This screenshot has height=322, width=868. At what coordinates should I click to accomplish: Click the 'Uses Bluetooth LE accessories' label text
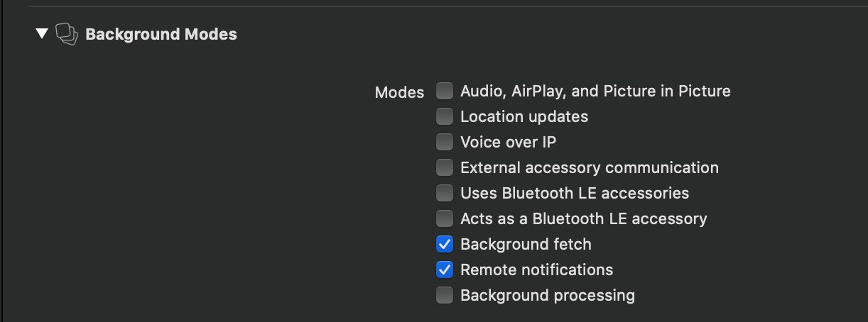(x=575, y=193)
